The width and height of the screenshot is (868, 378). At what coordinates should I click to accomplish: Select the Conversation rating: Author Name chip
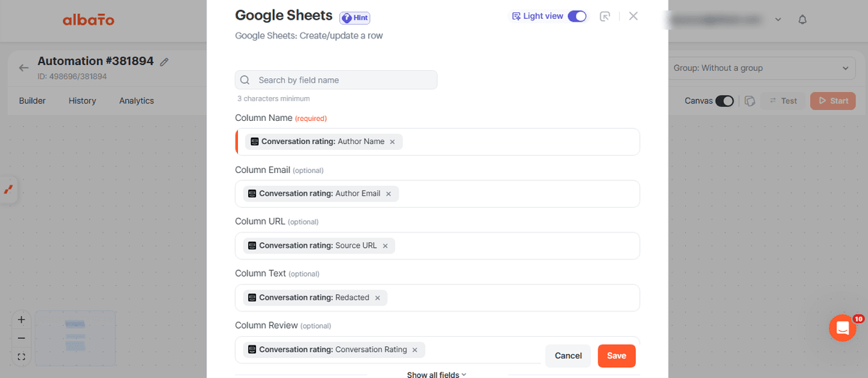pos(323,142)
